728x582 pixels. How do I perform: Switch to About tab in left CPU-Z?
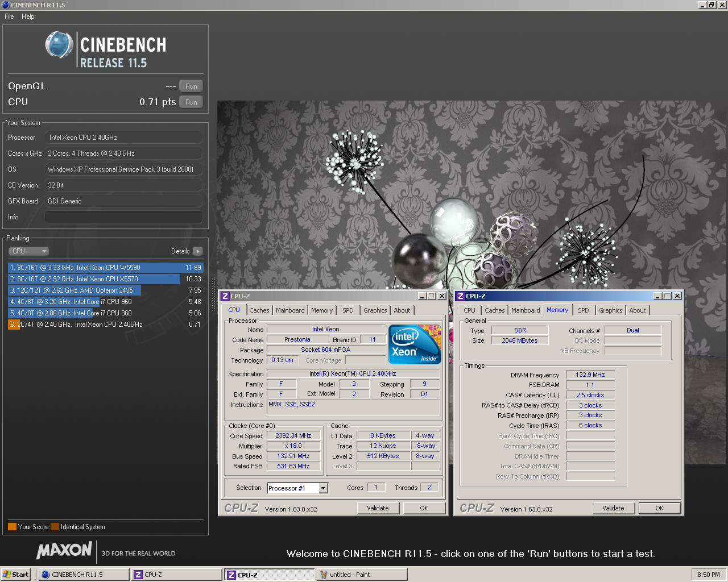click(x=402, y=310)
